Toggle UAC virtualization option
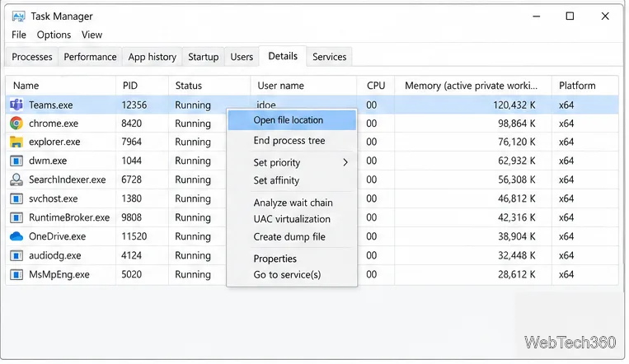 [292, 219]
